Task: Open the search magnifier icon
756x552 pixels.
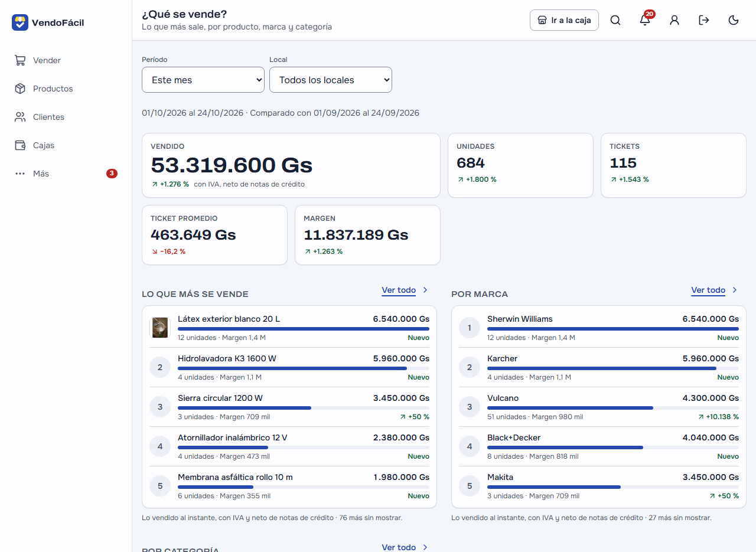Action: point(615,20)
